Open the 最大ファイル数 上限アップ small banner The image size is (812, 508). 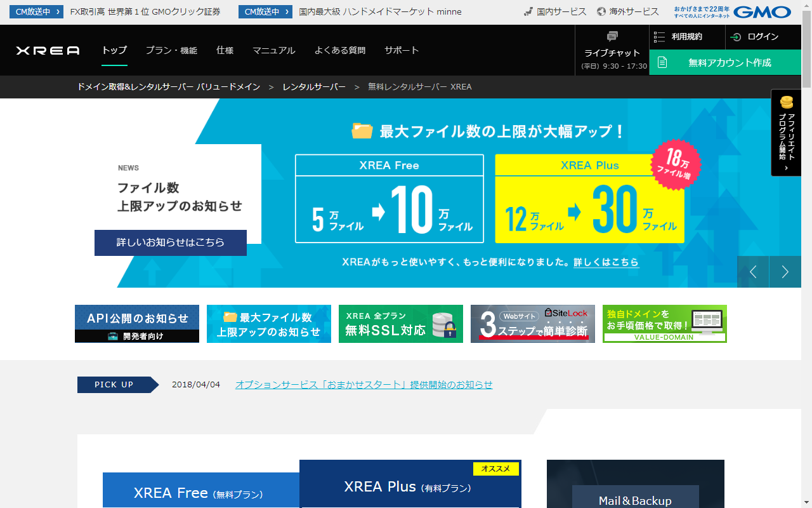point(269,324)
